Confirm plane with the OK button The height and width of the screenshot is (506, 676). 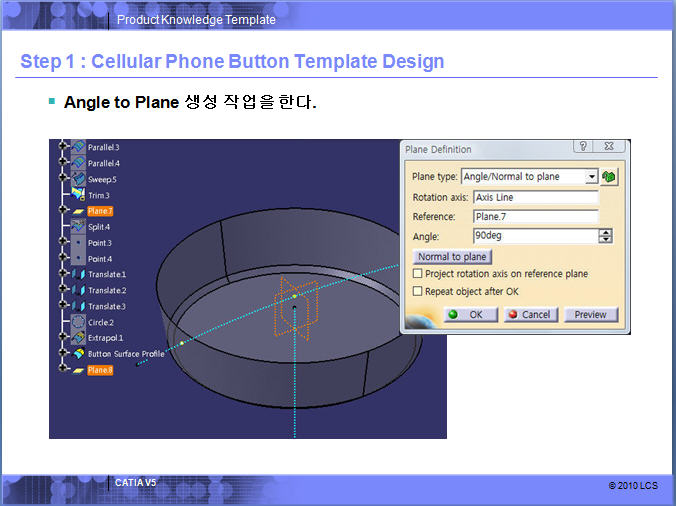pos(467,314)
